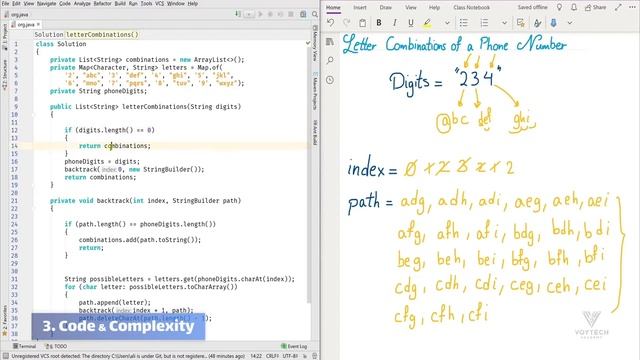The height and width of the screenshot is (360, 640).
Task: Click the blue Dictate microphone icon
Action: 553,23
